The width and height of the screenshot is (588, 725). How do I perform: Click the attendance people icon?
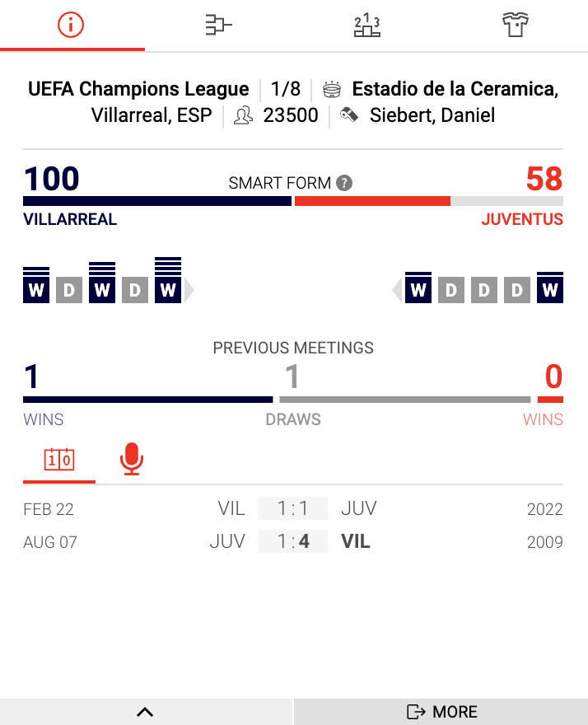pos(243,115)
